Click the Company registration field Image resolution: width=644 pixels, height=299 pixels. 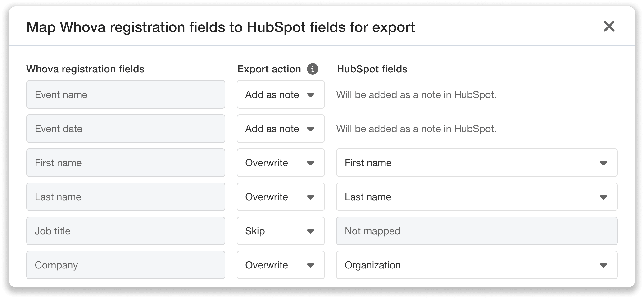click(x=126, y=265)
